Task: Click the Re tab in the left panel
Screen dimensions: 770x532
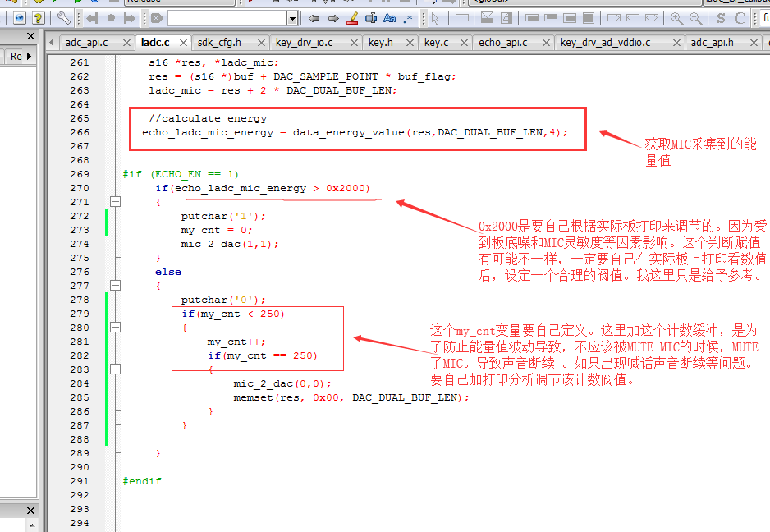Action: pyautogui.click(x=16, y=57)
